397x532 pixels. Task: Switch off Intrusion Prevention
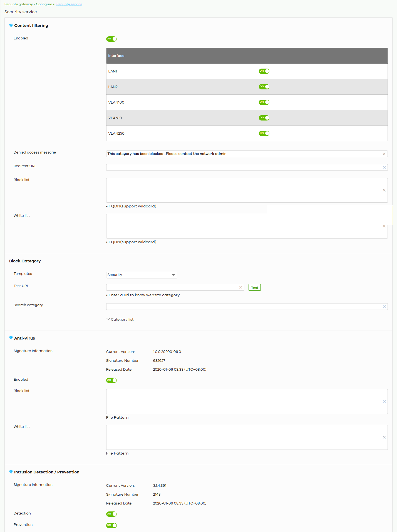[111, 525]
